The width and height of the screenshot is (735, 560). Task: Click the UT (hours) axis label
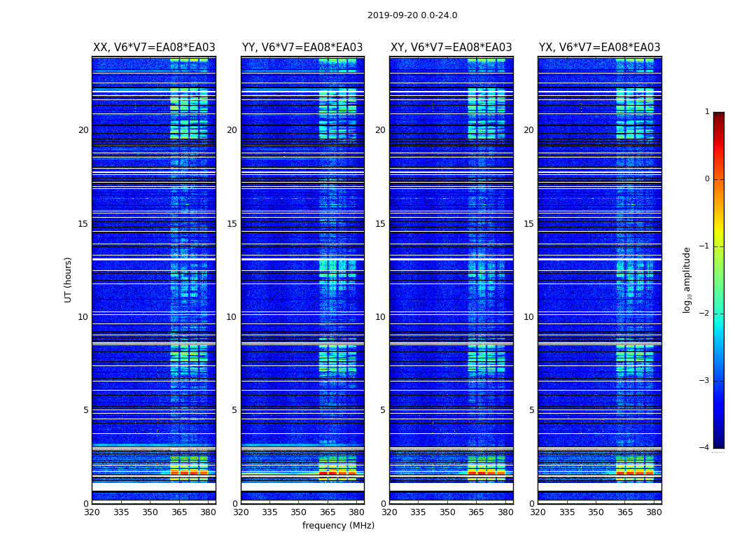tap(68, 279)
